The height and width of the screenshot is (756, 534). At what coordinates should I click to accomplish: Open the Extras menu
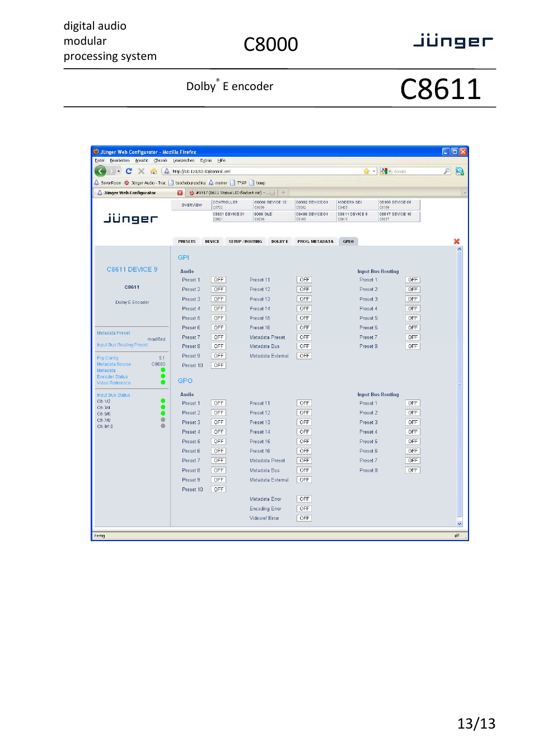click(206, 161)
